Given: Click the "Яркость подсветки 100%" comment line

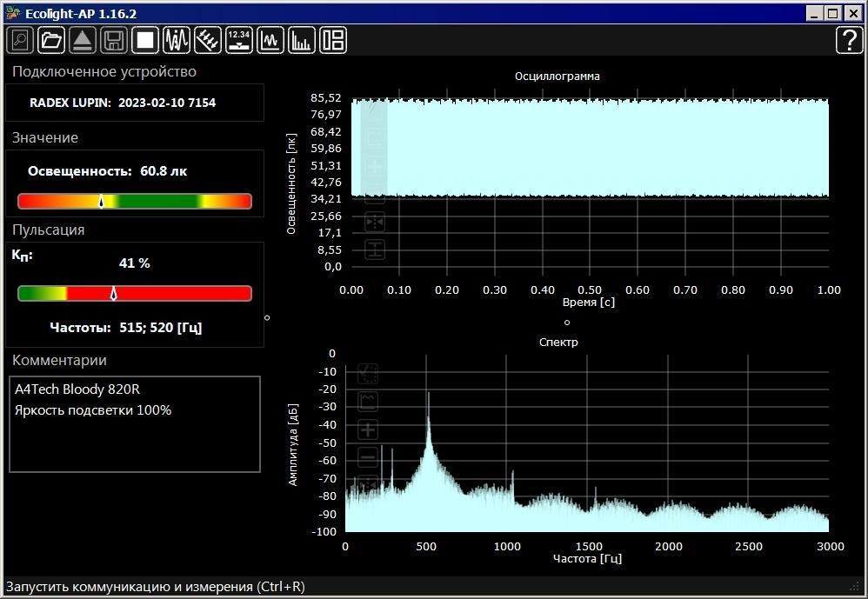Looking at the screenshot, I should point(93,410).
